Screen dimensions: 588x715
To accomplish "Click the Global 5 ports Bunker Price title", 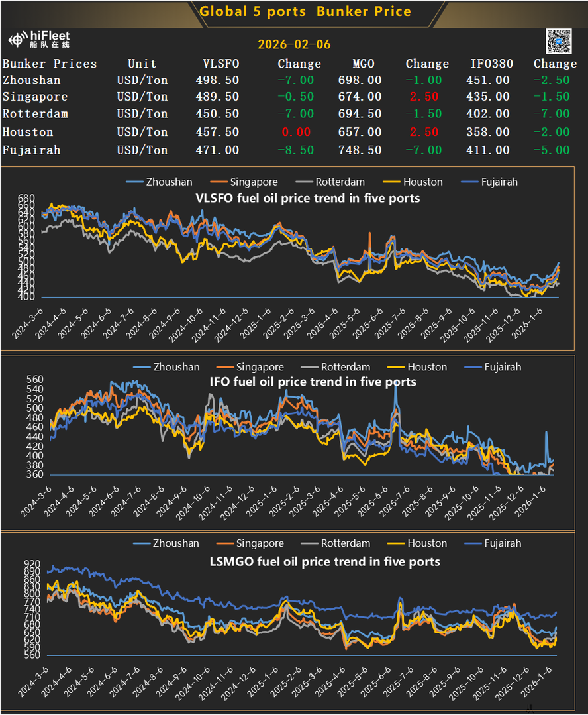I will pos(305,11).
